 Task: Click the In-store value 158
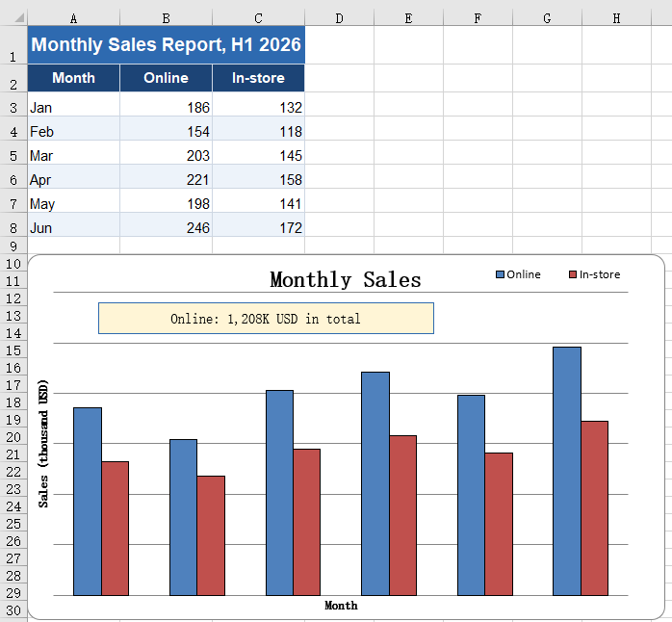(x=258, y=176)
